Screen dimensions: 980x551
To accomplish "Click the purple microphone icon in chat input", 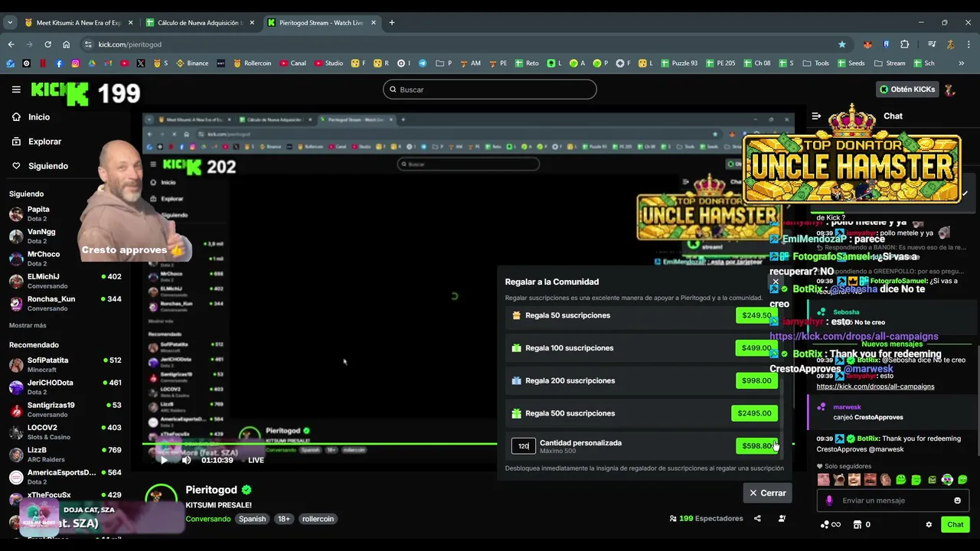I will click(829, 500).
